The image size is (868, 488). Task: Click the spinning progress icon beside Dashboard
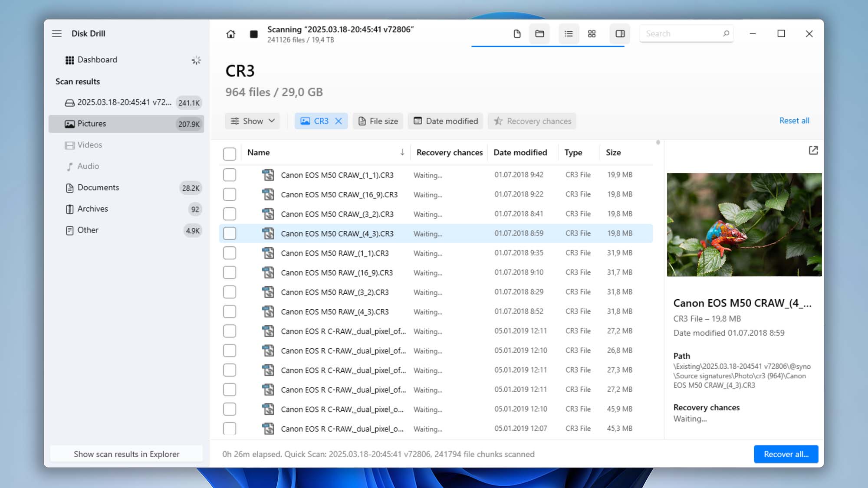pos(196,60)
